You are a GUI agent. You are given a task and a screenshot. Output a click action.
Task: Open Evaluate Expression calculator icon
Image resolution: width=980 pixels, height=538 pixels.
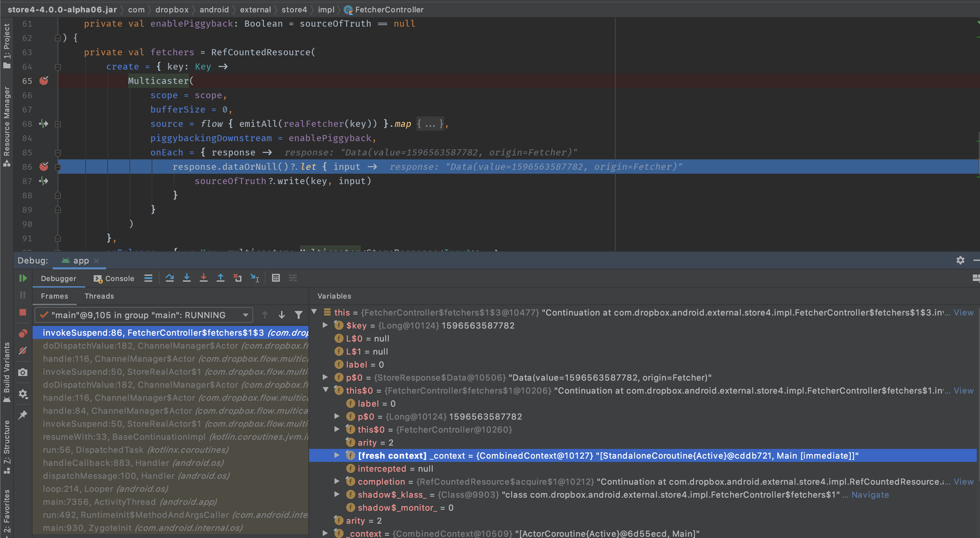[x=276, y=278]
